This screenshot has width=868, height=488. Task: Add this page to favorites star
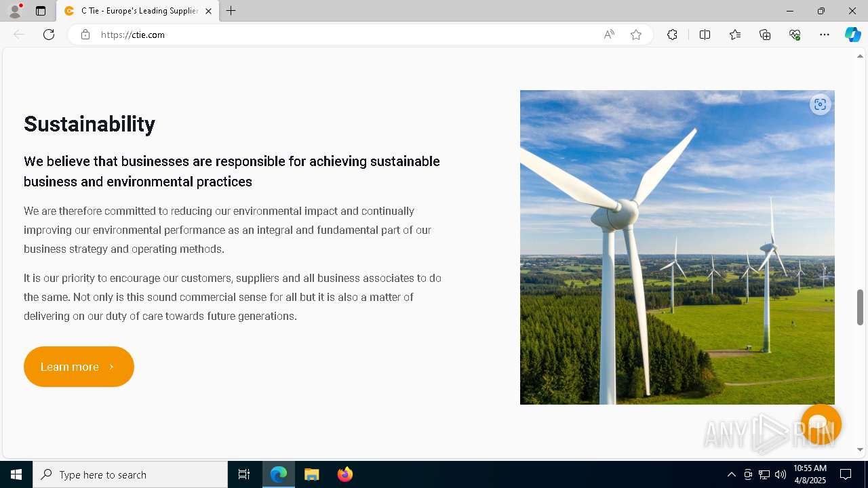636,35
